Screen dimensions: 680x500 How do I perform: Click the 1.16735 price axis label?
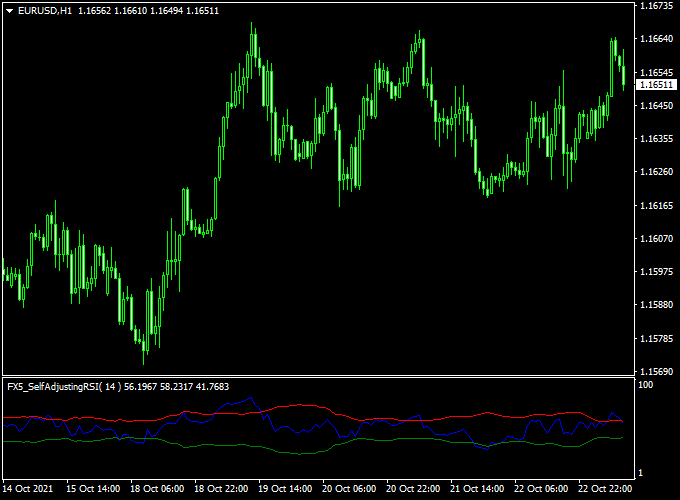[657, 6]
